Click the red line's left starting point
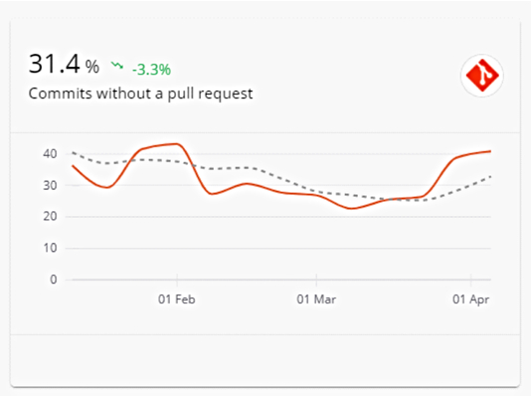532x396 pixels. (x=74, y=166)
